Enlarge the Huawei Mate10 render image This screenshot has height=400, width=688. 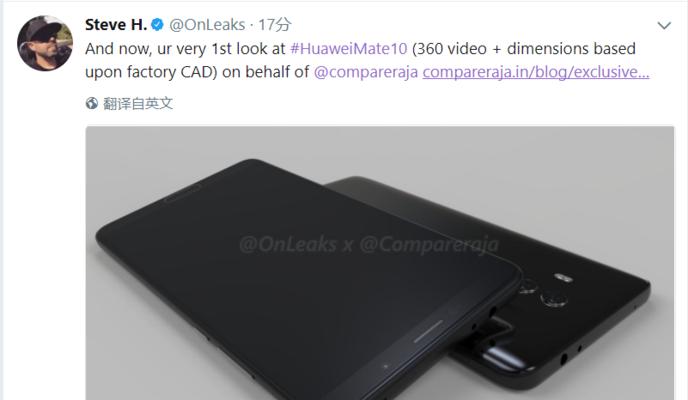380,263
